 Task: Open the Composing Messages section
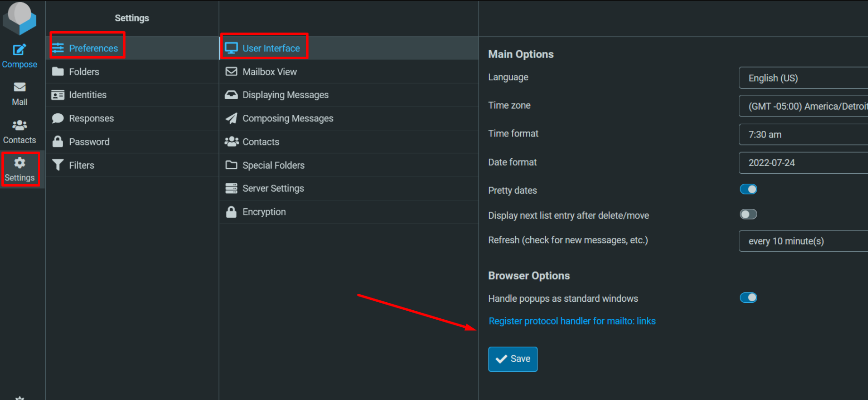[x=287, y=119]
